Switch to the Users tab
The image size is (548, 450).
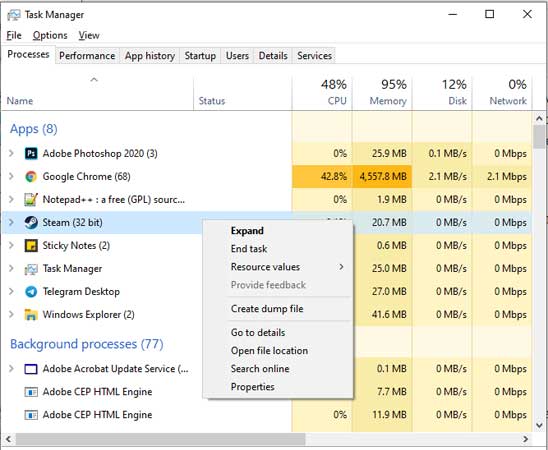pyautogui.click(x=237, y=56)
